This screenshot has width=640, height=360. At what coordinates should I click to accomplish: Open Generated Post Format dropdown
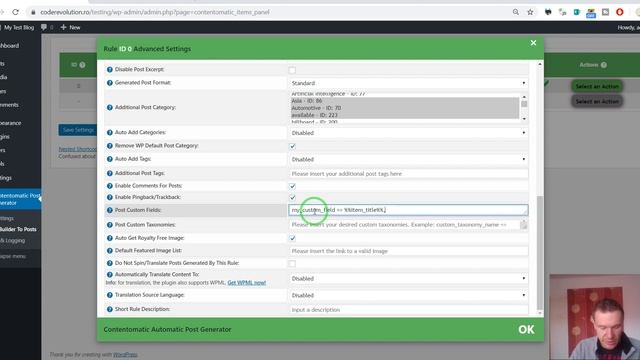click(408, 83)
